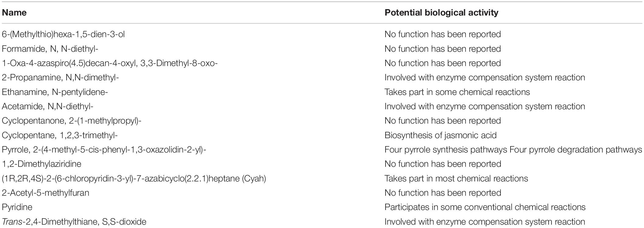Click the Potential biological activity header

441,12
